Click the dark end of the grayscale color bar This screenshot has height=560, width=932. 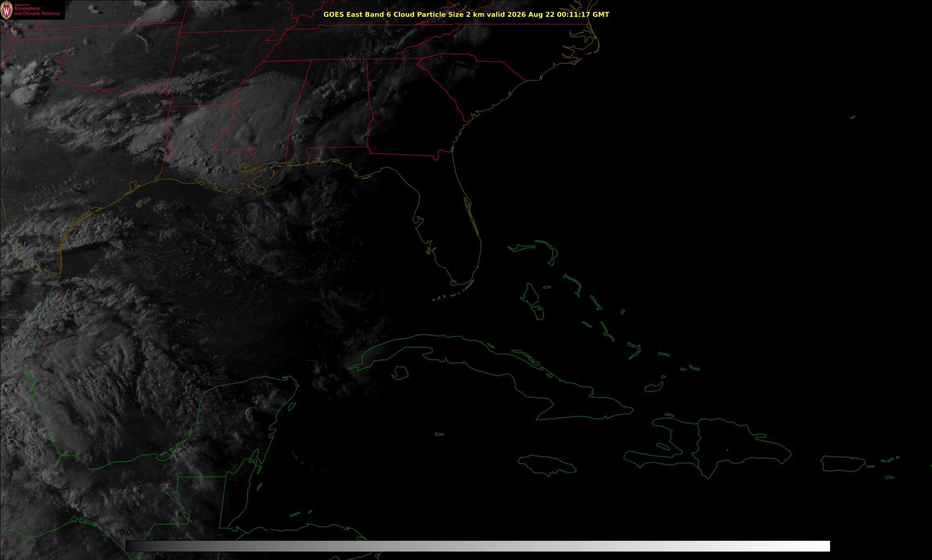click(x=132, y=546)
